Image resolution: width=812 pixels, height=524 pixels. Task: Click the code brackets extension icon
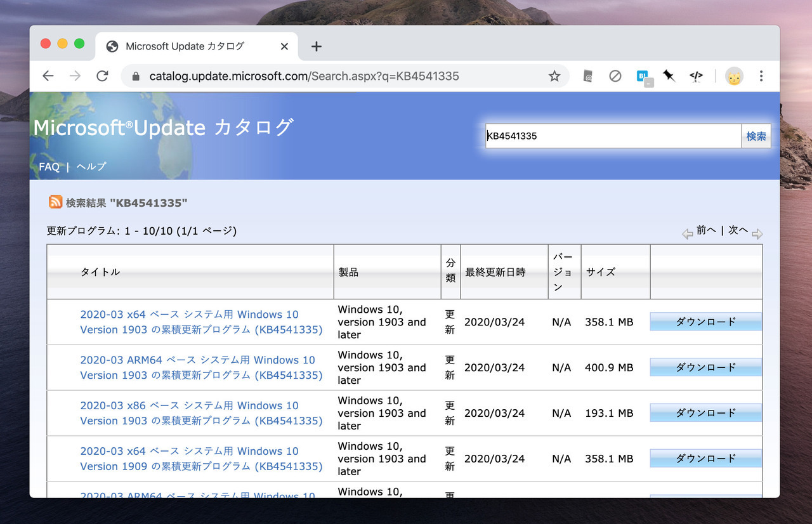696,76
